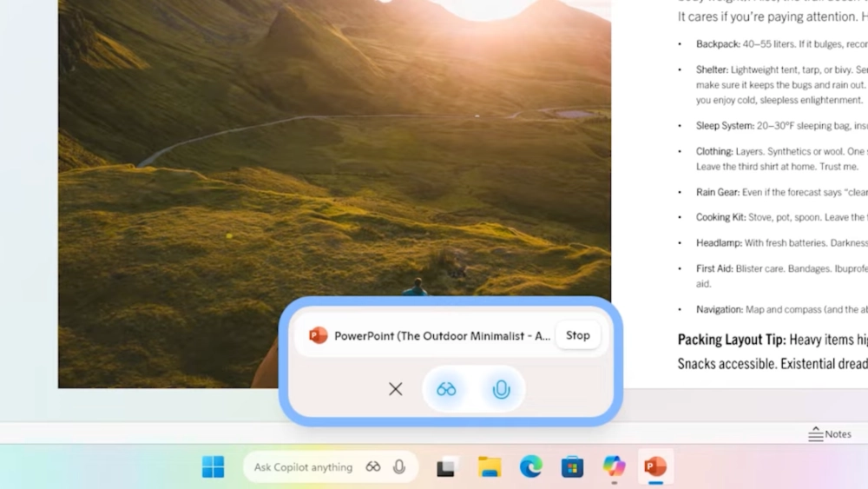Screen dimensions: 868x489
Task: Click the glasses icon in taskbar search box
Action: [373, 467]
